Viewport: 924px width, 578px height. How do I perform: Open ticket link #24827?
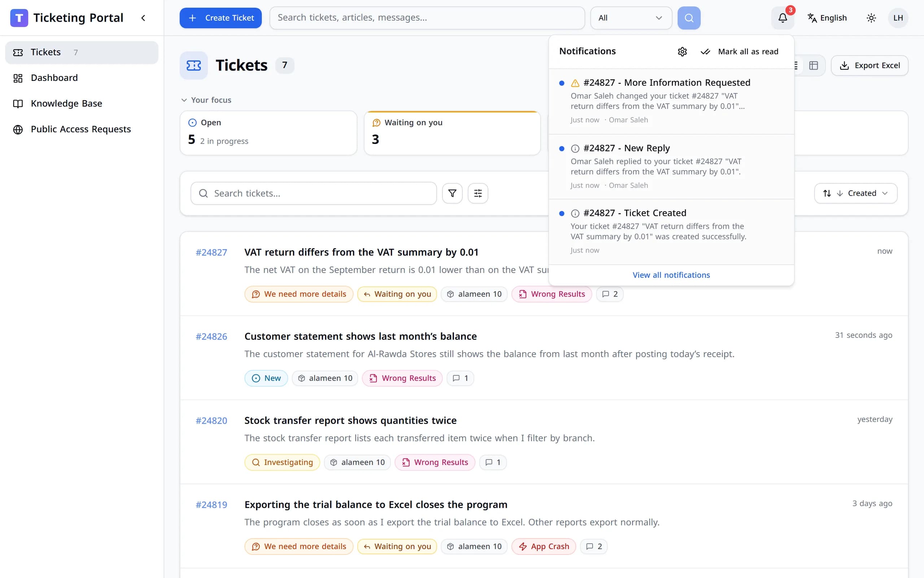(x=212, y=252)
